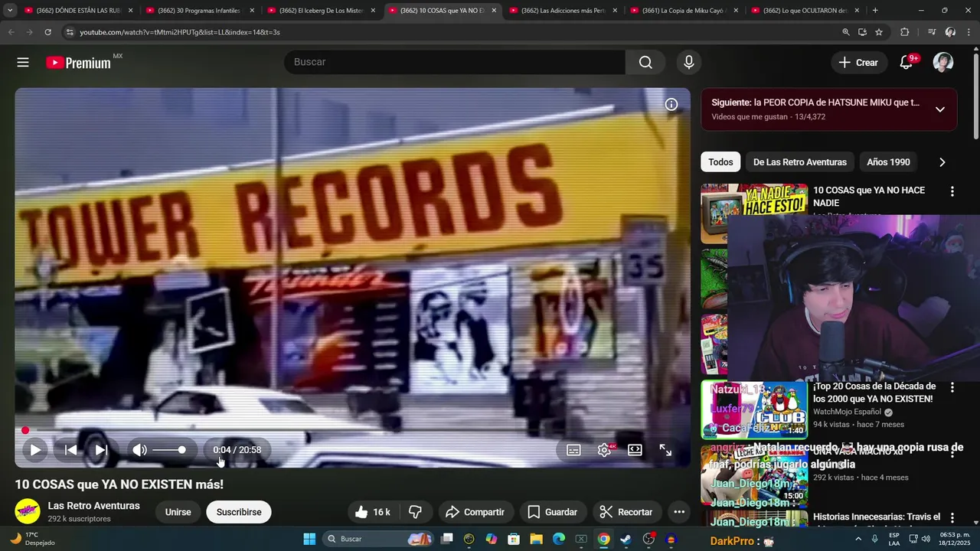Show hidden tray icons chevron
980x551 pixels.
pyautogui.click(x=858, y=539)
